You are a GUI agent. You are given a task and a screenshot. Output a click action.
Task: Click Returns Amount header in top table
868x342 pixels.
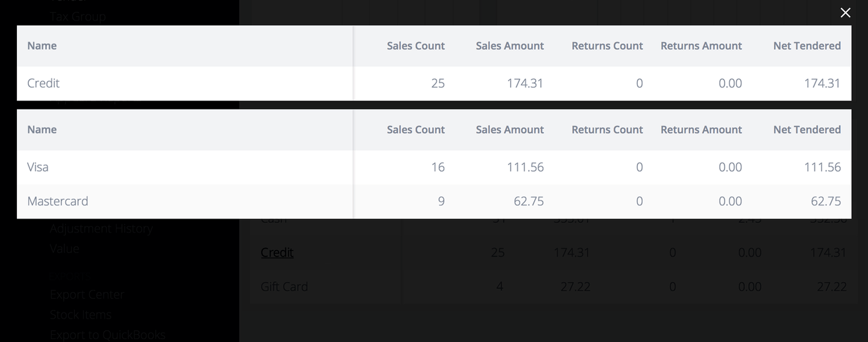click(701, 46)
